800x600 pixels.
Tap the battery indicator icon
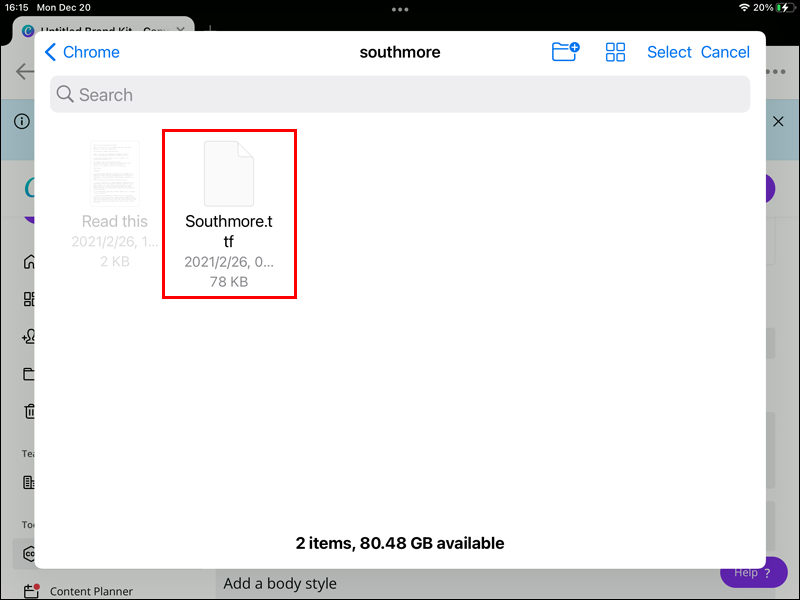pos(784,8)
